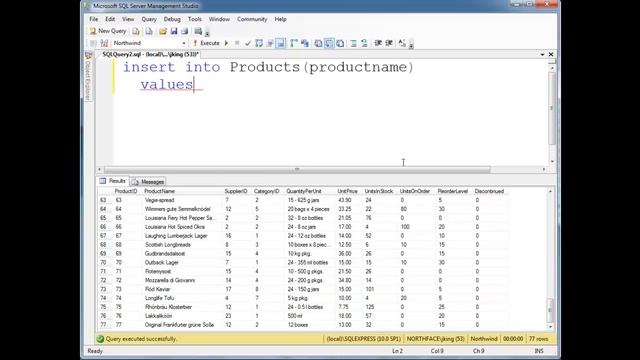Click in the query editor after values
640x360 pixels.
(x=194, y=84)
